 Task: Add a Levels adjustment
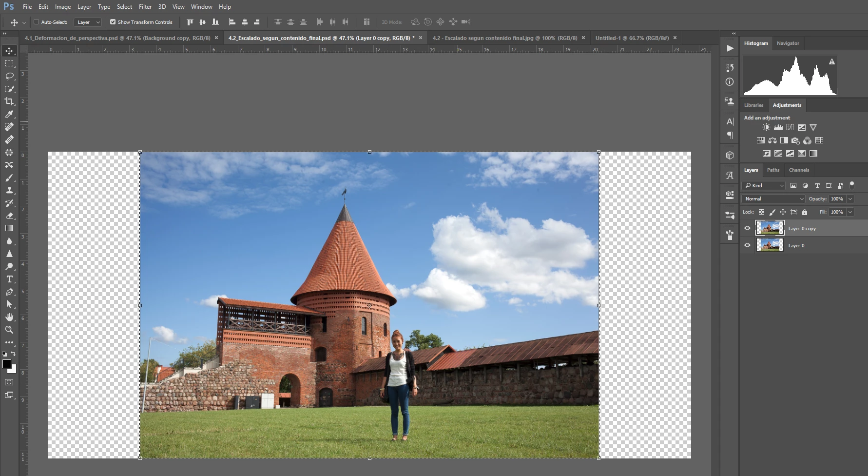point(778,127)
